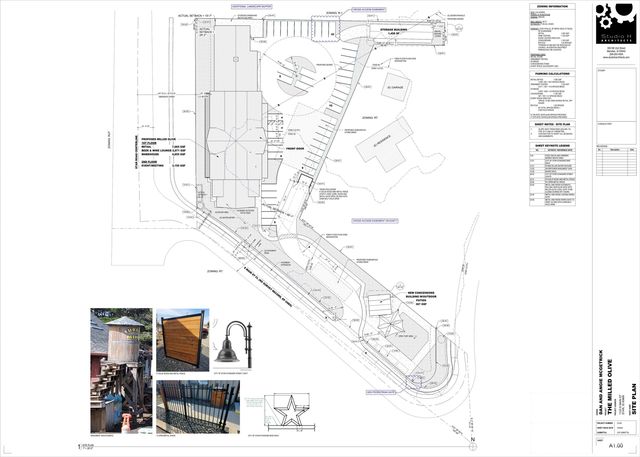Click the Studio H address and website text
Screen dimensions: 640x457
[616, 53]
